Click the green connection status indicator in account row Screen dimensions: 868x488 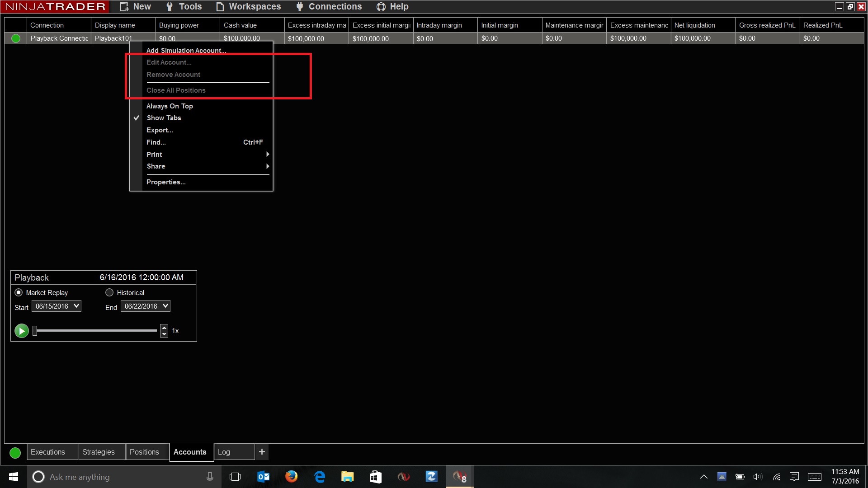pyautogui.click(x=16, y=38)
